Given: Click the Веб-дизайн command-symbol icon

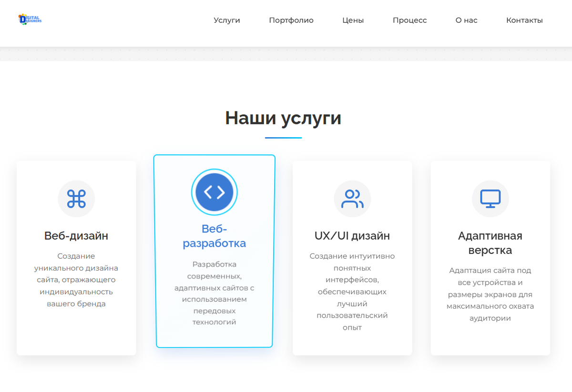Looking at the screenshot, I should [x=76, y=199].
